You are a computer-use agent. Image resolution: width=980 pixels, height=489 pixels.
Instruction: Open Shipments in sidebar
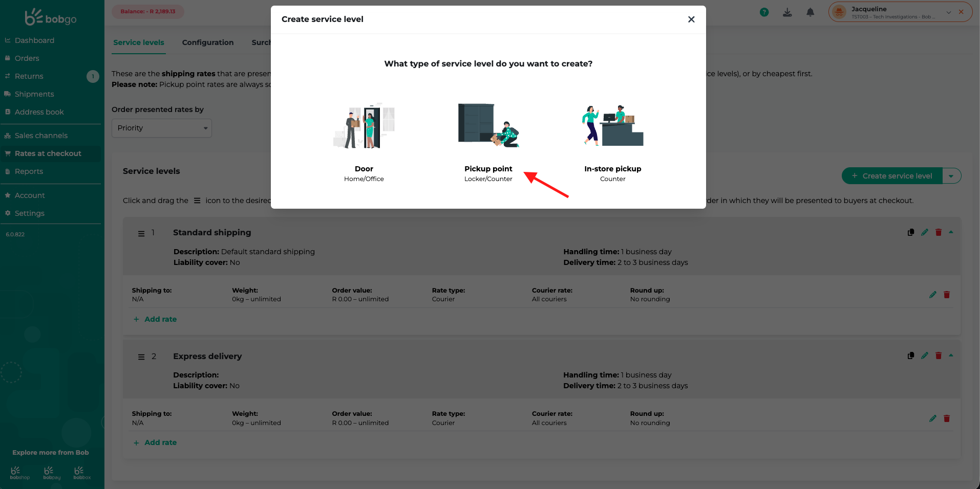click(x=34, y=94)
